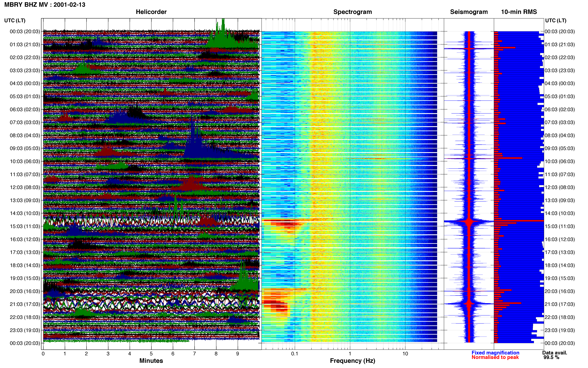Select left time label '10:03 (06:03)'
Viewport: 588px width, 368px height.
(25, 161)
